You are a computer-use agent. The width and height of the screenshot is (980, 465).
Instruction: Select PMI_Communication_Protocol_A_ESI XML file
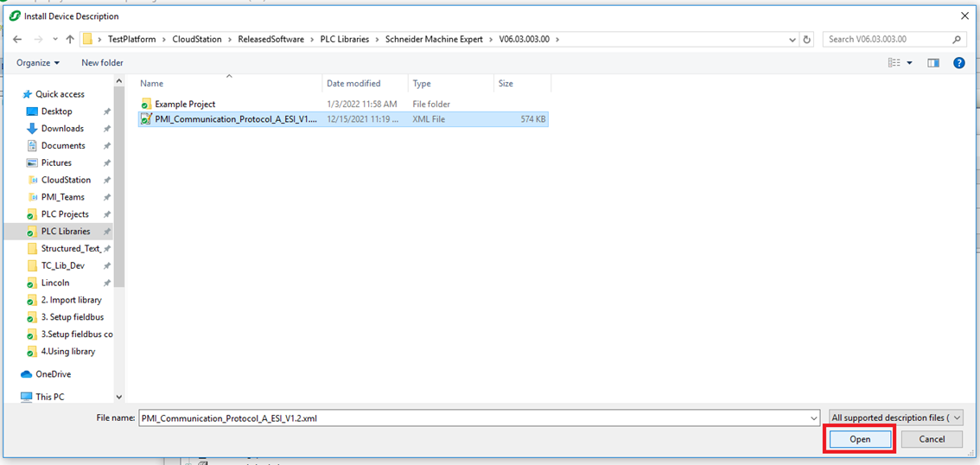235,119
